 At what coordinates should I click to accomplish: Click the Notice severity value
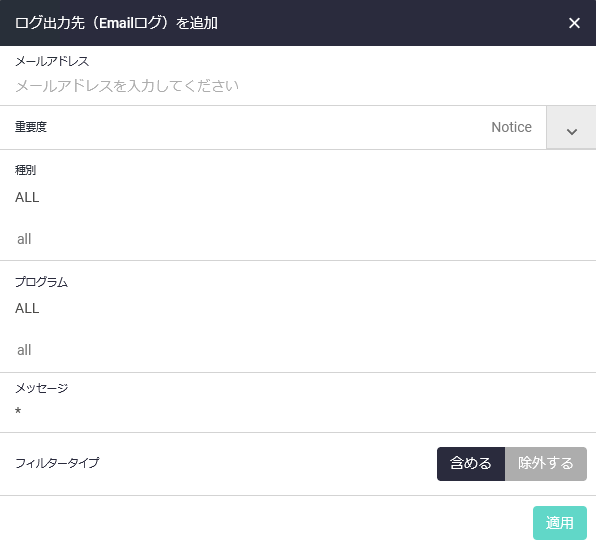pos(511,127)
